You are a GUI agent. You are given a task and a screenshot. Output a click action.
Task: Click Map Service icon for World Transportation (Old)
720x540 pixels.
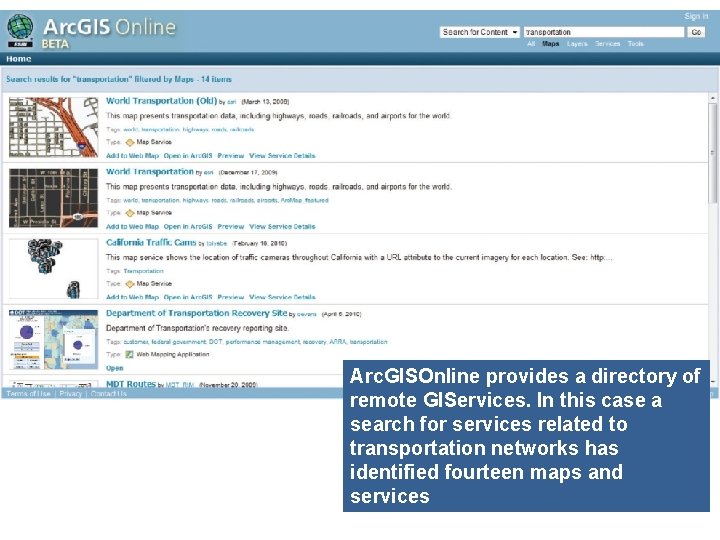tap(130, 142)
